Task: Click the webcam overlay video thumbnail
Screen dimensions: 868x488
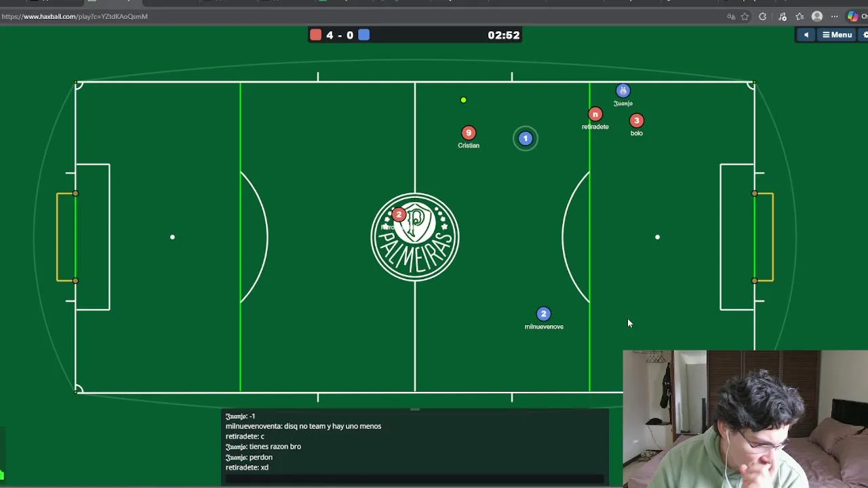Action: pos(745,419)
